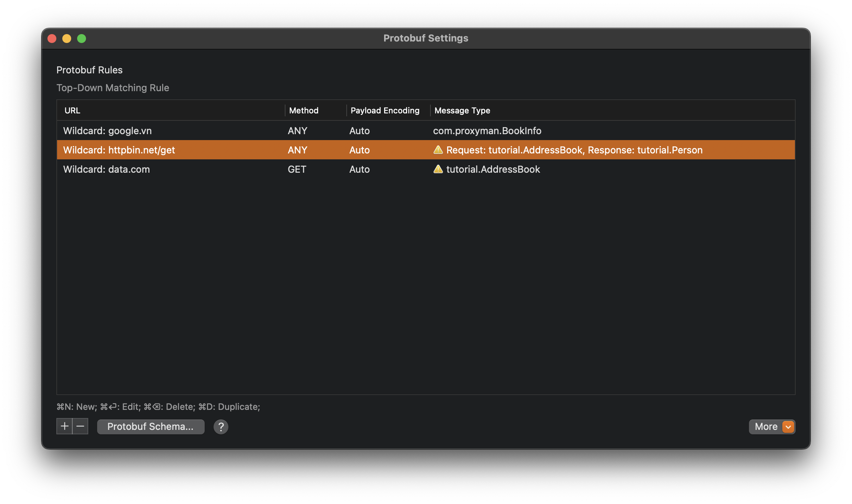The image size is (852, 504).
Task: Enter full screen with green traffic light
Action: 81,38
